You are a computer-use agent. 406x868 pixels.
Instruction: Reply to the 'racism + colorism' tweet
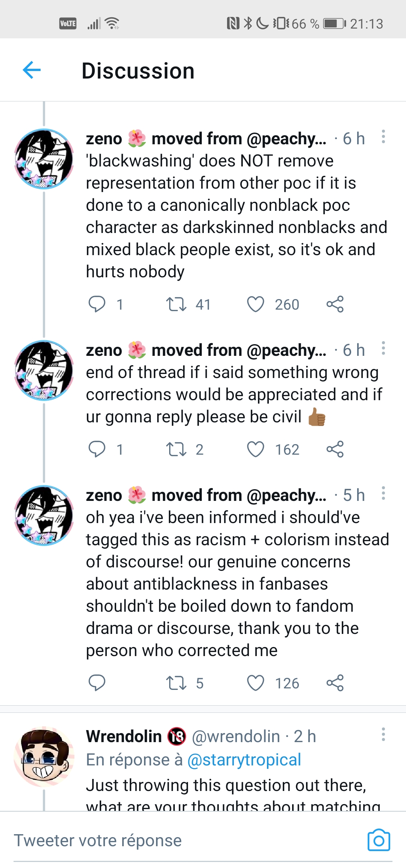point(97,683)
